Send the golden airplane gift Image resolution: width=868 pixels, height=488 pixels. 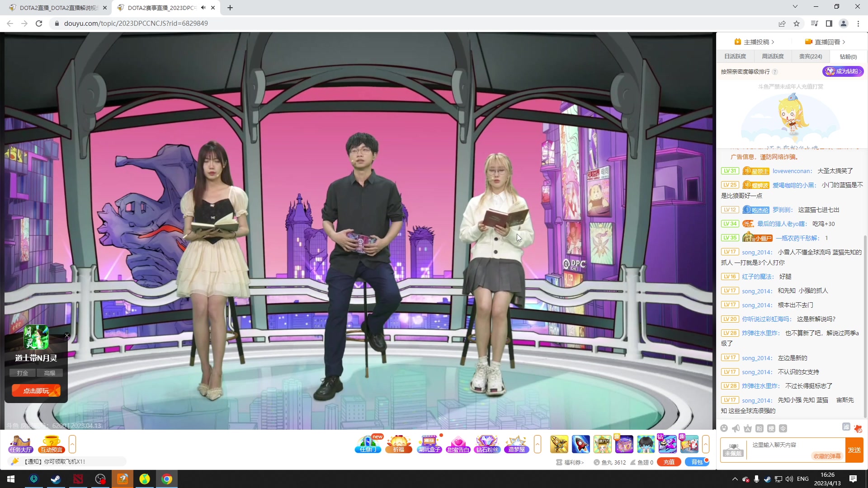click(559, 444)
